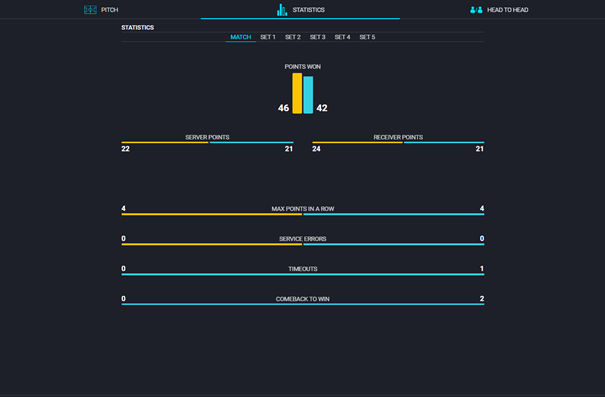Open the PITCH tab
605x397 pixels.
click(101, 10)
